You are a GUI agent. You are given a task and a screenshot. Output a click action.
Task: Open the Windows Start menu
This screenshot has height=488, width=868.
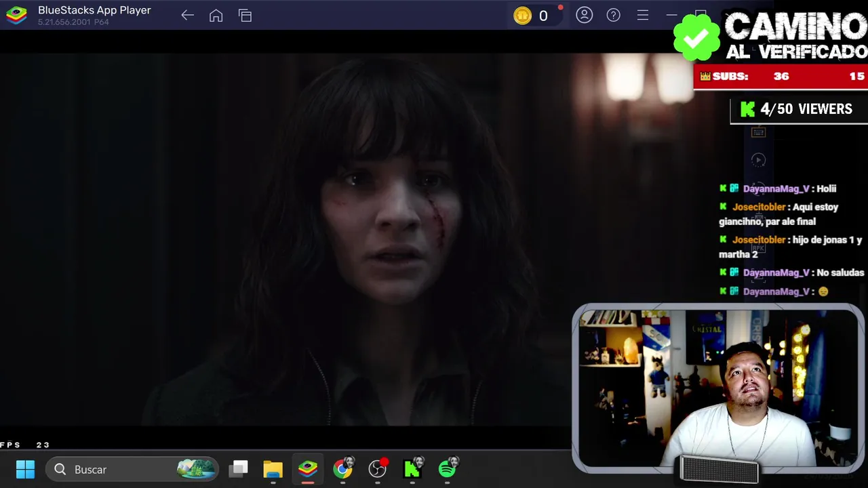25,469
